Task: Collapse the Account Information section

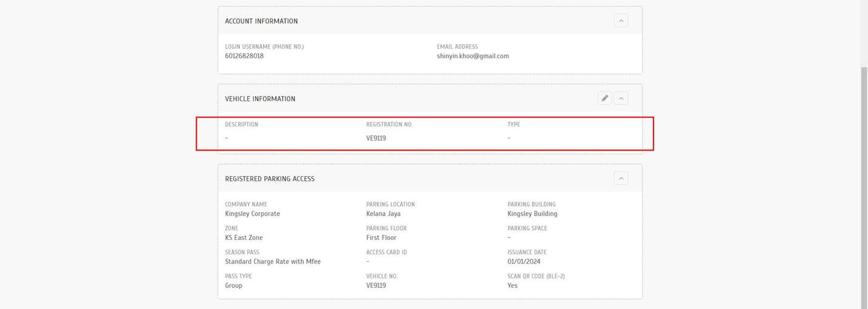Action: coord(621,21)
